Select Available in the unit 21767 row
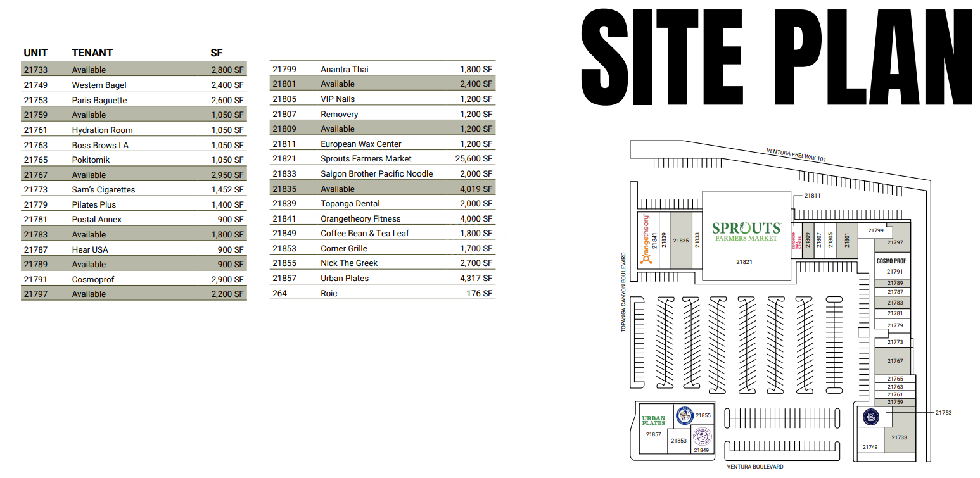Viewport: 980px width, 478px height. tap(89, 175)
